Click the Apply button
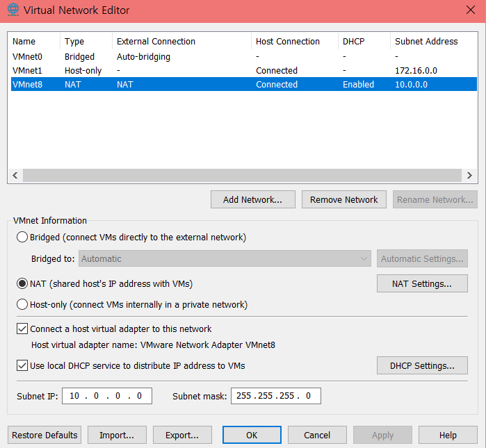This screenshot has width=486, height=448. 382,435
